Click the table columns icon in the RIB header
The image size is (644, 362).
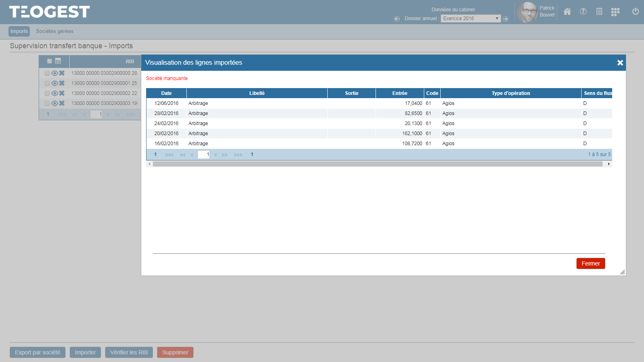coord(58,61)
